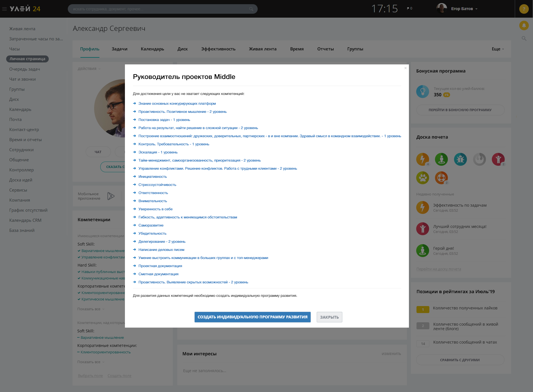This screenshot has width=533, height=392.
Task: Open notifications bell icon
Action: pyautogui.click(x=524, y=25)
